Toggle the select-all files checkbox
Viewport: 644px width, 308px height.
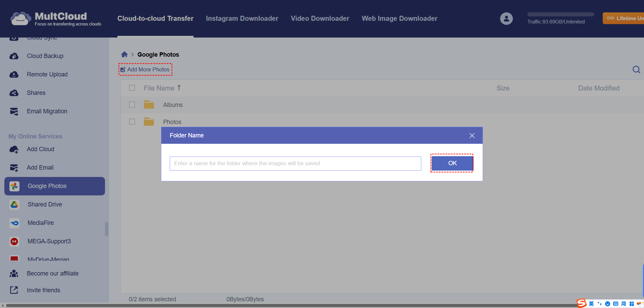click(x=132, y=88)
